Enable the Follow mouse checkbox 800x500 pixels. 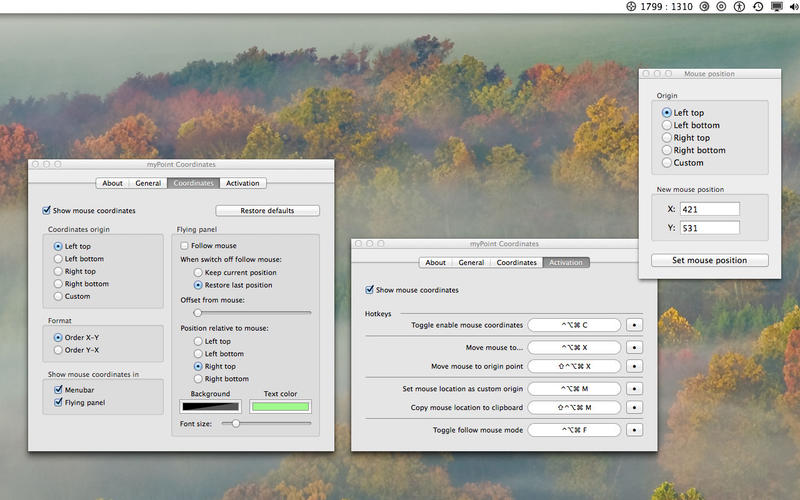185,245
